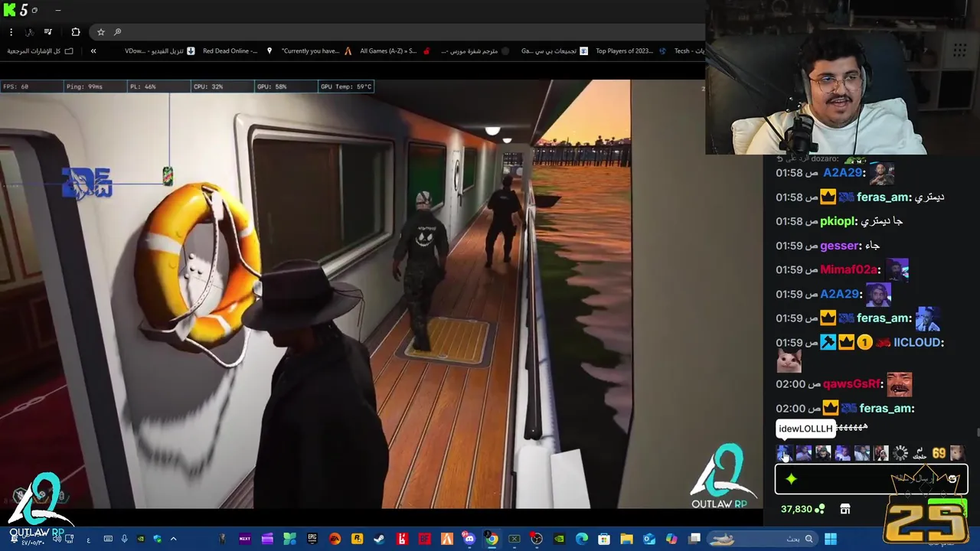
Task: Open Windows Security shield in tray
Action: point(158,539)
